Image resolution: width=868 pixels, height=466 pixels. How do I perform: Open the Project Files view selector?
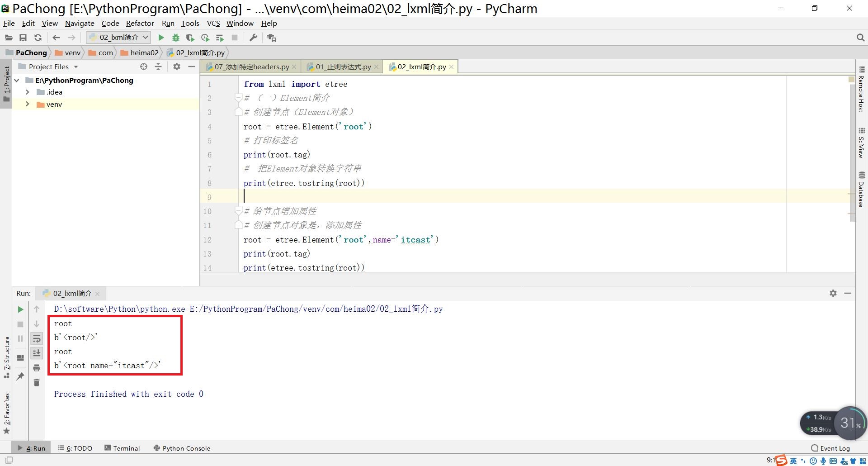50,67
